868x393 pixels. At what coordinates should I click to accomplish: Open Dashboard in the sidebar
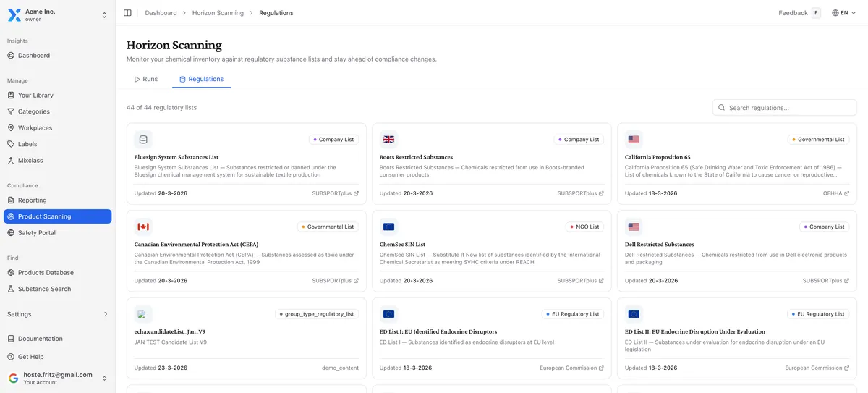coord(58,55)
